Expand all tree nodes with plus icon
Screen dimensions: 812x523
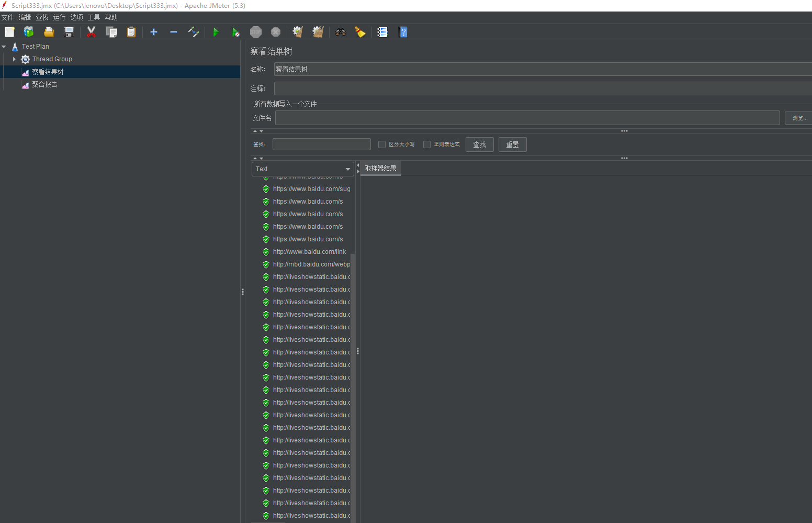pos(154,32)
